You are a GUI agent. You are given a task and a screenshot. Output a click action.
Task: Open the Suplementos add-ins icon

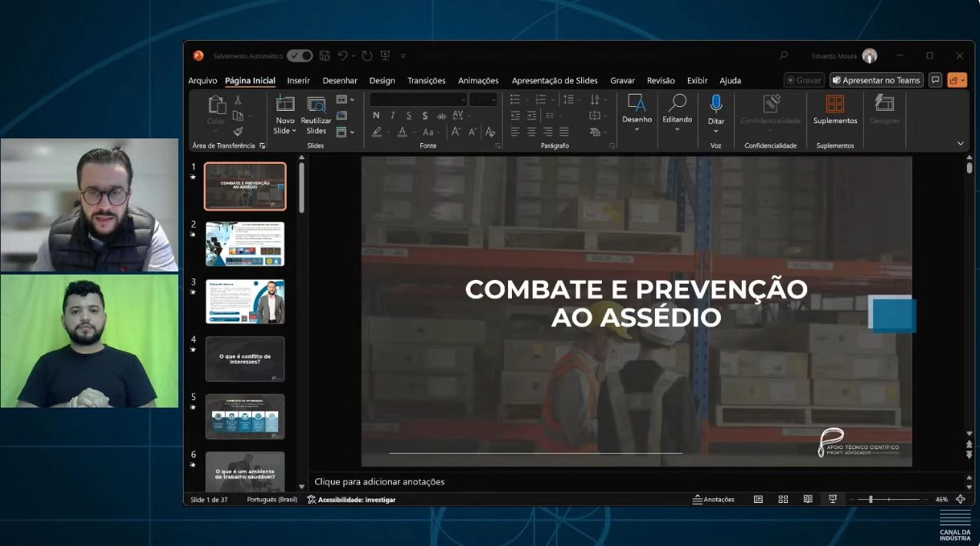coord(835,104)
